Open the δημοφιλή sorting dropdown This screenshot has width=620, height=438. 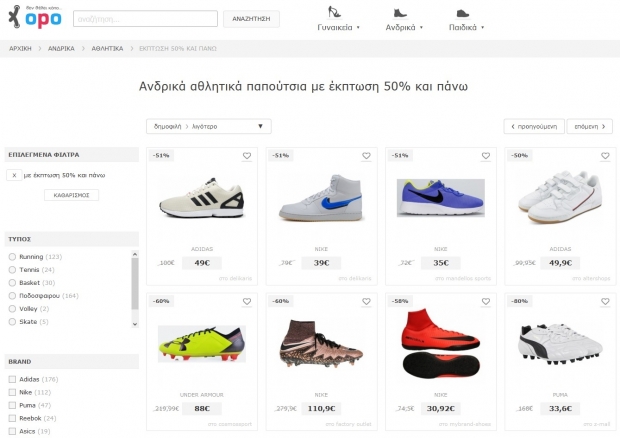(209, 126)
